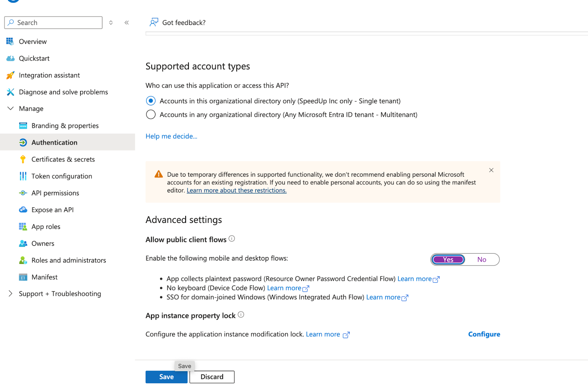Set public client flows toggle to No
Image resolution: width=588 pixels, height=387 pixels.
click(x=481, y=260)
